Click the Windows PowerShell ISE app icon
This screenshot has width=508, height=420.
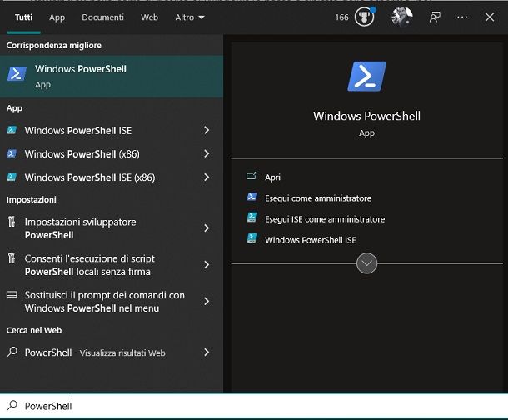point(12,130)
